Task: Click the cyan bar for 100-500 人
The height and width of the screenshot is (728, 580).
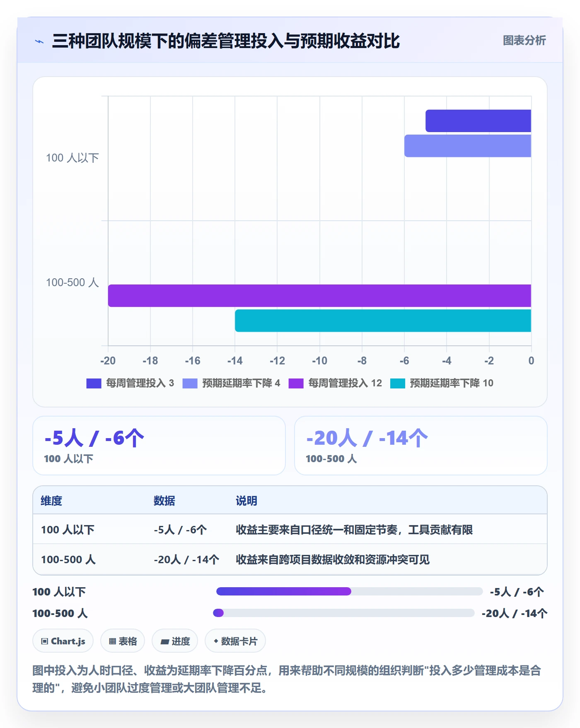Action: [x=383, y=321]
